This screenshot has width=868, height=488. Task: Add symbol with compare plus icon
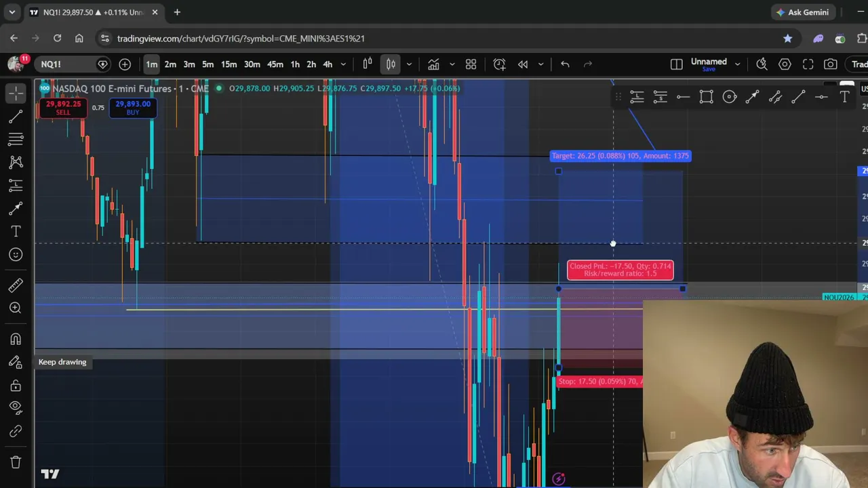pos(125,64)
